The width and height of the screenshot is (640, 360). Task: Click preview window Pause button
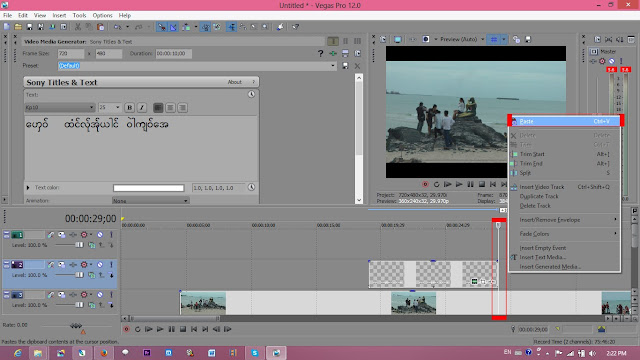[x=471, y=184]
